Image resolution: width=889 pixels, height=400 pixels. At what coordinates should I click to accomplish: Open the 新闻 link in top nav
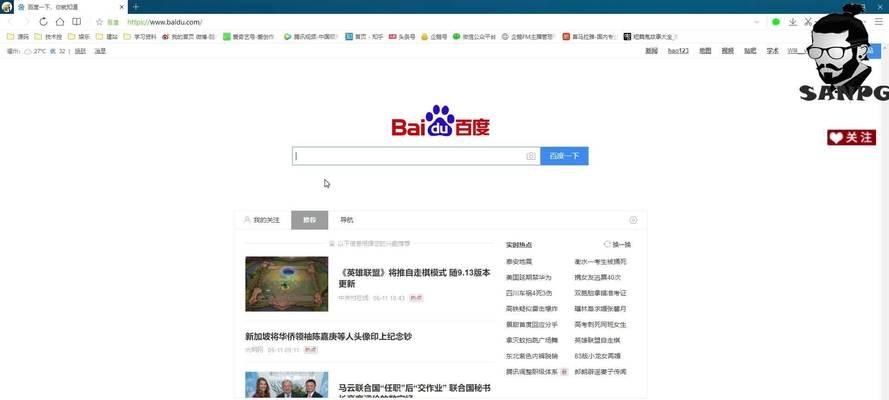click(x=651, y=51)
